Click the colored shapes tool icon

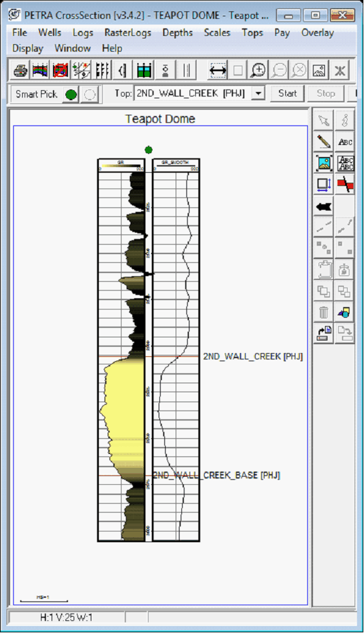tap(345, 312)
